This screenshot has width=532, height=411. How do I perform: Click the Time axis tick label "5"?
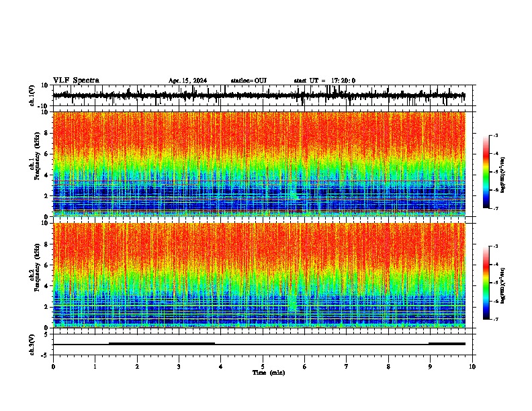(263, 367)
